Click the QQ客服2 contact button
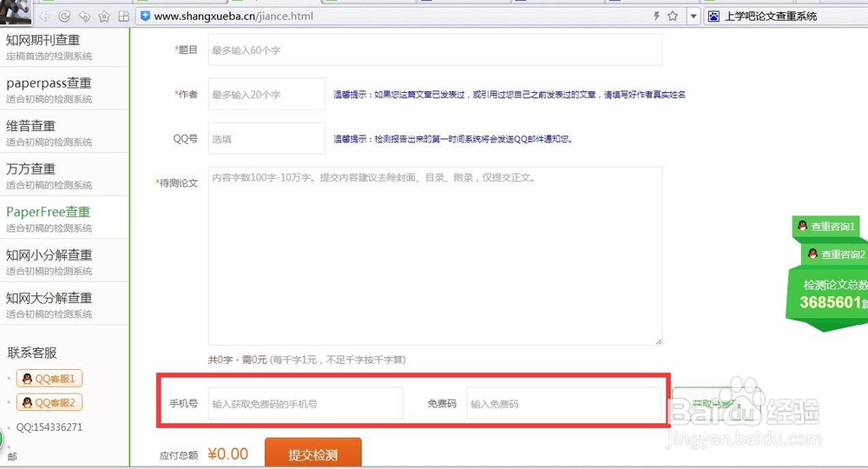Screen dimensions: 868x469 pos(49,402)
